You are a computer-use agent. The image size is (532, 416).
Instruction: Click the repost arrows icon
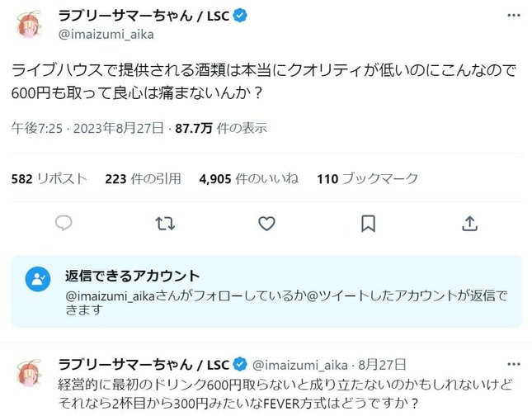pos(165,223)
